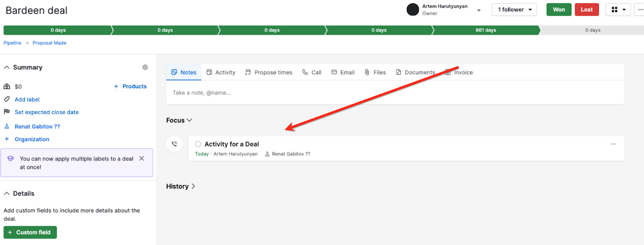Collapse the Details section

coord(7,194)
